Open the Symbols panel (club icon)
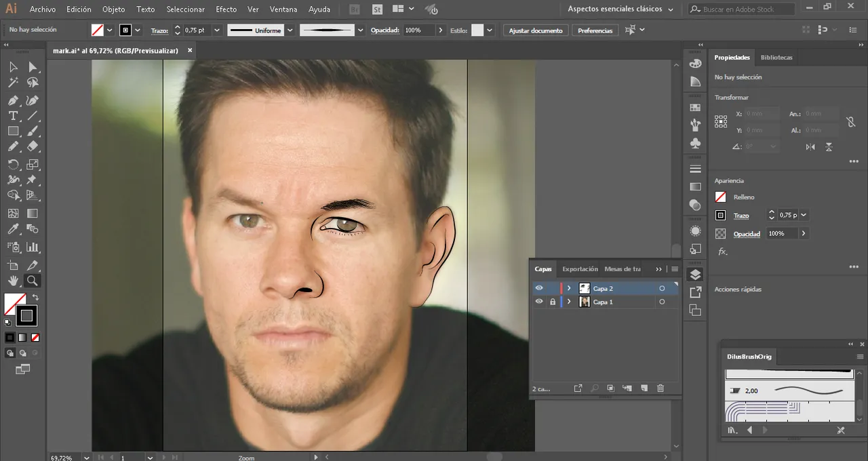Screen dimensions: 868x461 click(x=695, y=143)
